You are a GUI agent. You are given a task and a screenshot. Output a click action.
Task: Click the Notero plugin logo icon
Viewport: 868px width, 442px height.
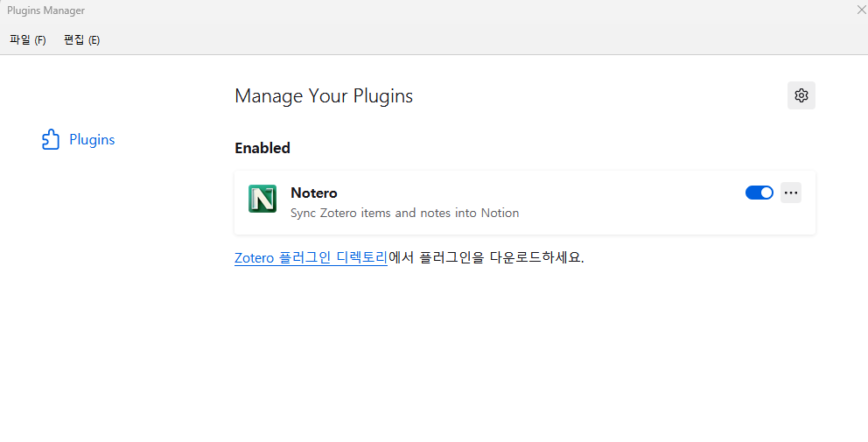[x=262, y=199]
